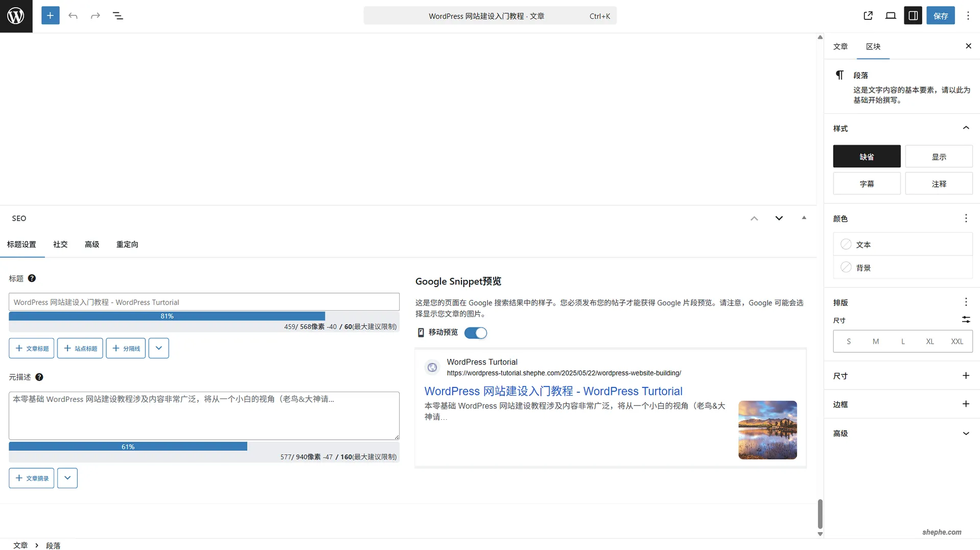
Task: Switch to the 社交 SEO tab
Action: tap(60, 245)
